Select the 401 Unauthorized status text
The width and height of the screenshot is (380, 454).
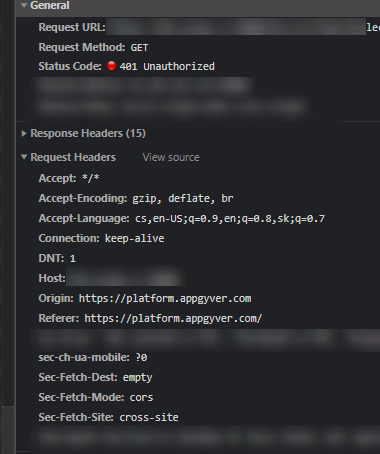tap(167, 66)
